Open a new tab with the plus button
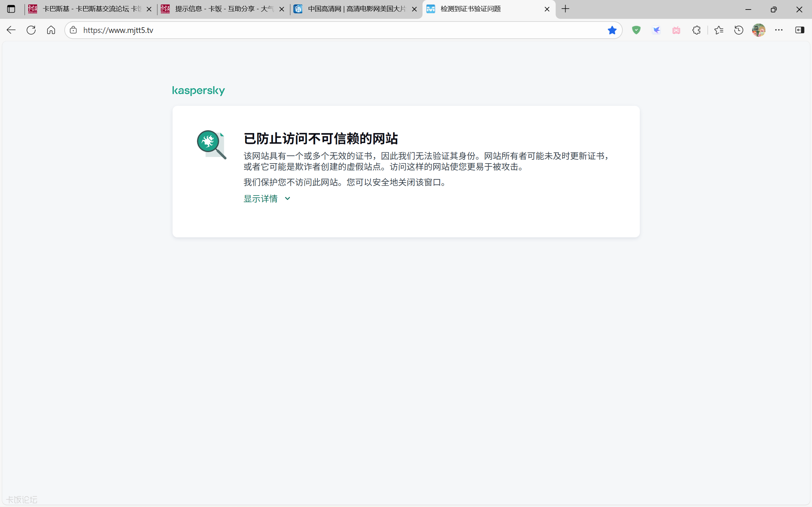The width and height of the screenshot is (812, 507). 565,9
